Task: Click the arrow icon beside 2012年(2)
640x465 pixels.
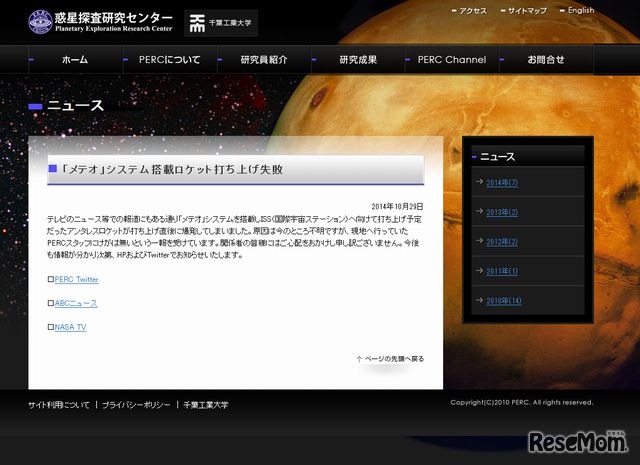Action: pyautogui.click(x=479, y=240)
